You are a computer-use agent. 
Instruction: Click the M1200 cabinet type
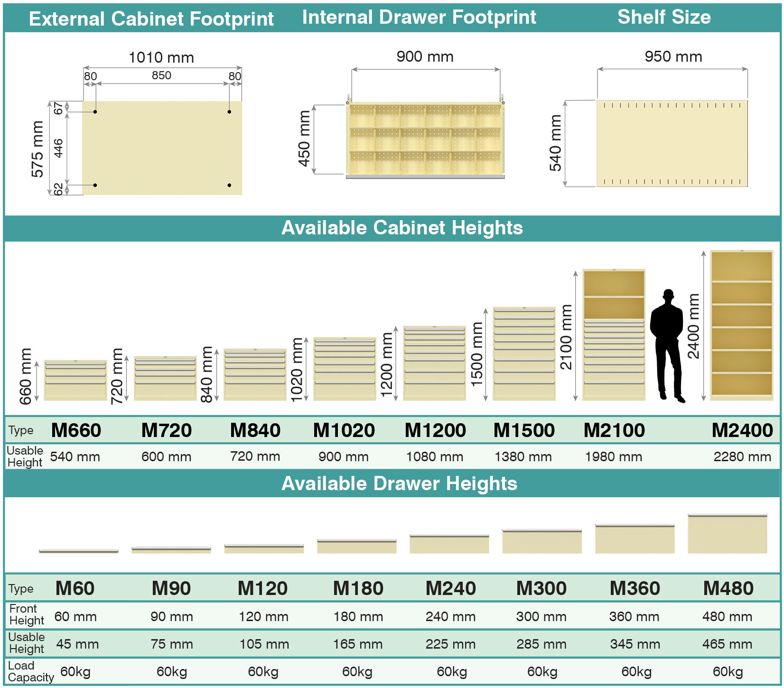tap(435, 430)
